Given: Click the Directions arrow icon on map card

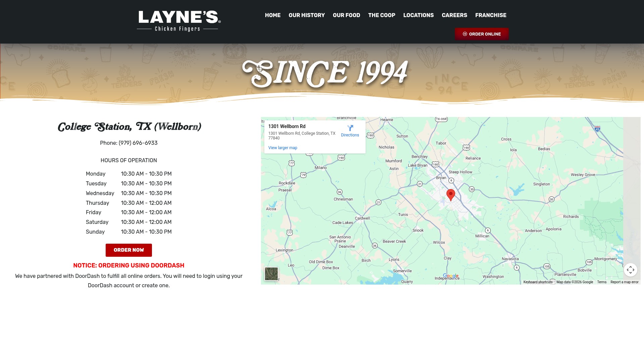Looking at the screenshot, I should point(350,128).
